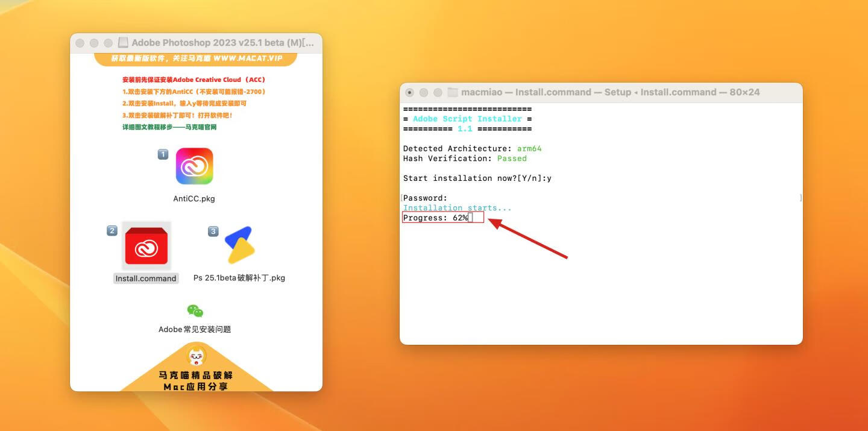
Task: Click the folder icon in Terminal title bar
Action: pyautogui.click(x=453, y=92)
